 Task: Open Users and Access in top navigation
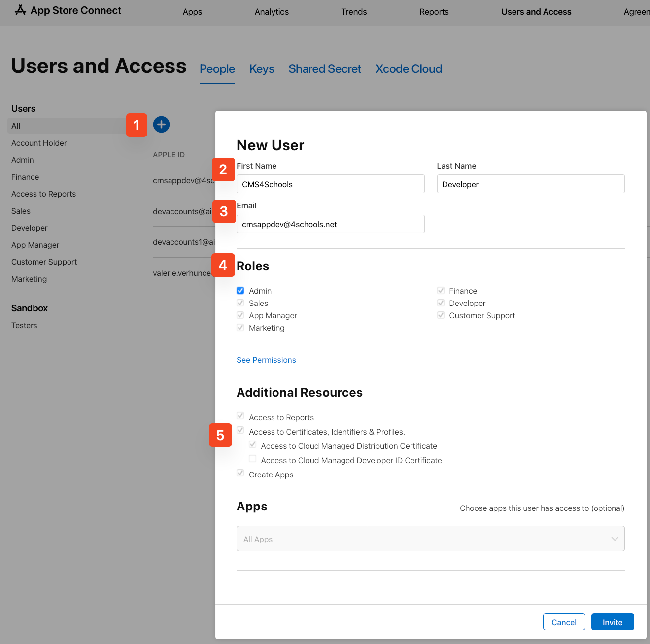[x=536, y=12]
